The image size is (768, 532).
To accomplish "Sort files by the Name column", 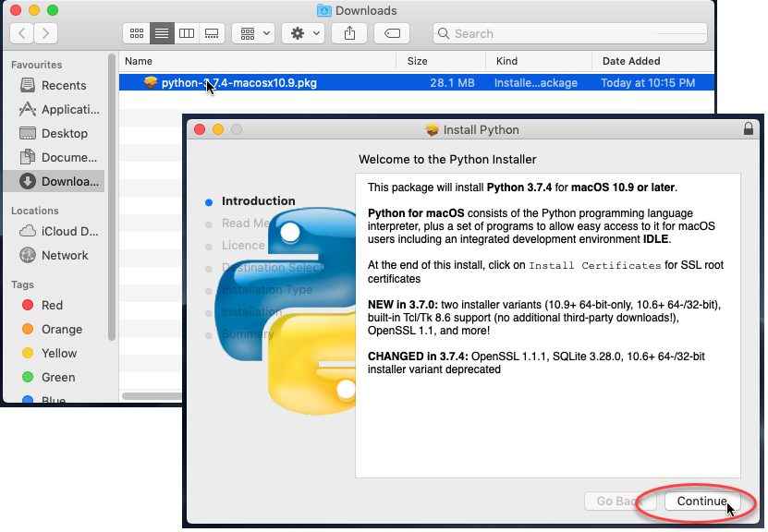I will (x=257, y=61).
